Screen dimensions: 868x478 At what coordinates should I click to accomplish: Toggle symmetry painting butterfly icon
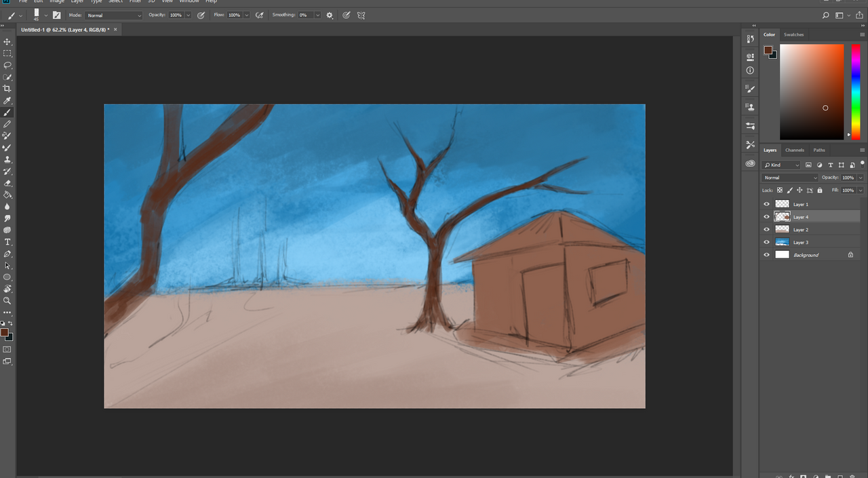tap(361, 15)
